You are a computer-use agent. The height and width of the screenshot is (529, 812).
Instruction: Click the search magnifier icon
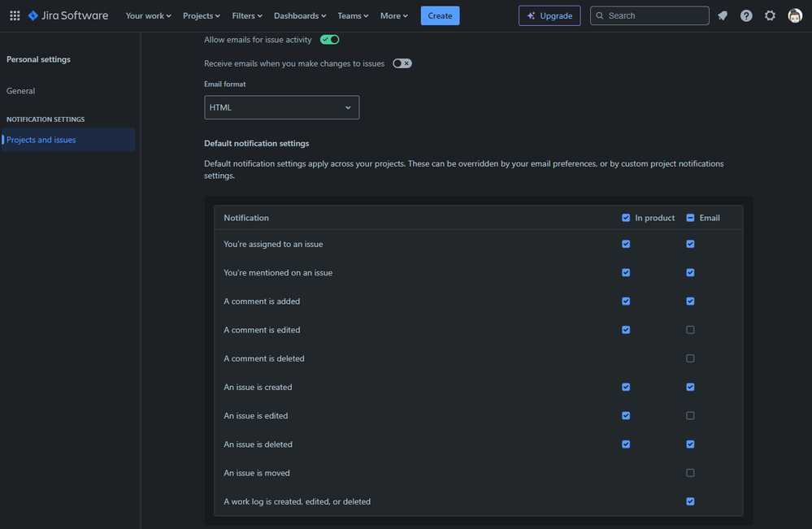tap(600, 15)
